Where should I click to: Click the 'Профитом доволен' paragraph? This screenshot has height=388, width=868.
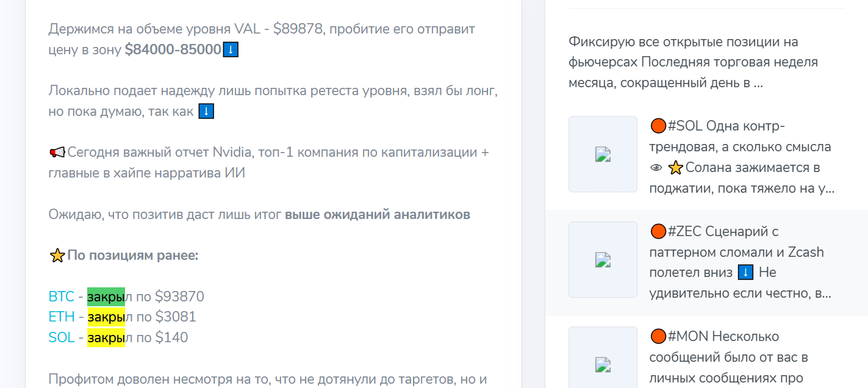point(267,379)
